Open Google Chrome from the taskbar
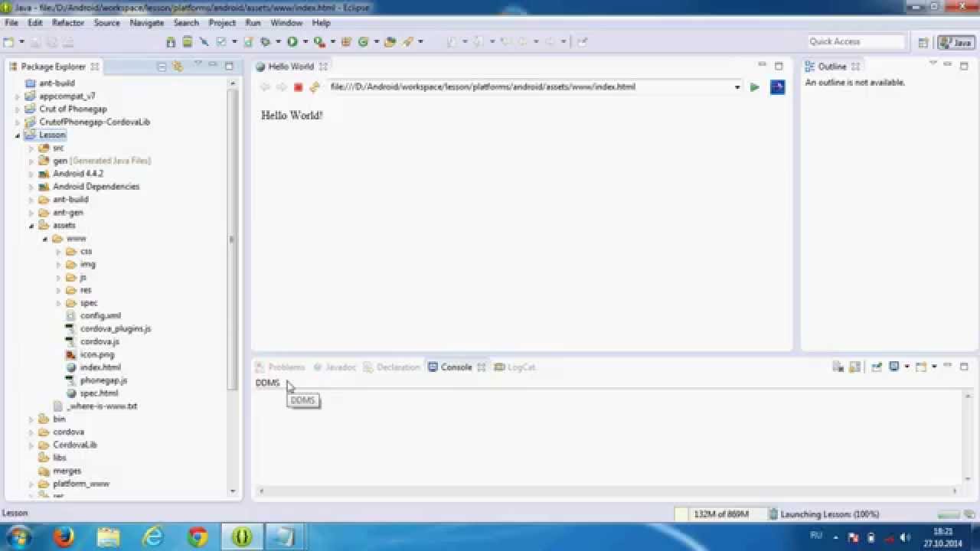Image resolution: width=980 pixels, height=551 pixels. (198, 537)
